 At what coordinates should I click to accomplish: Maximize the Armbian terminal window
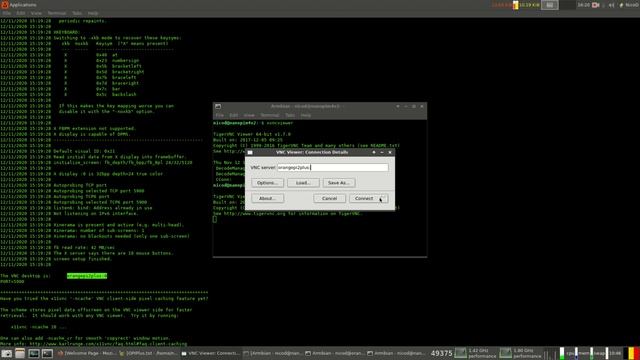pos(413,106)
